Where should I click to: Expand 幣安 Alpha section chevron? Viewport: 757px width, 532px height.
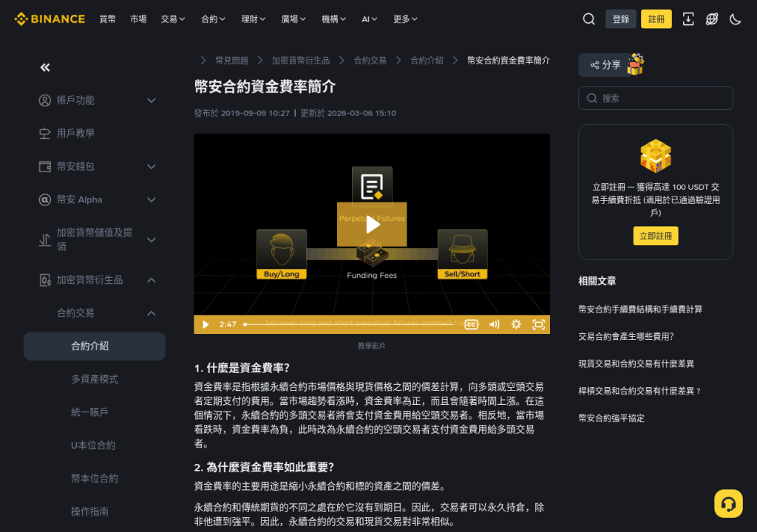coord(151,199)
